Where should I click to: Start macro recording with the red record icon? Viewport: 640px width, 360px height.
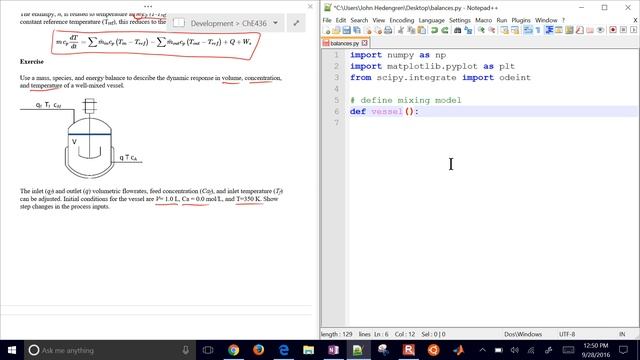coord(613,30)
